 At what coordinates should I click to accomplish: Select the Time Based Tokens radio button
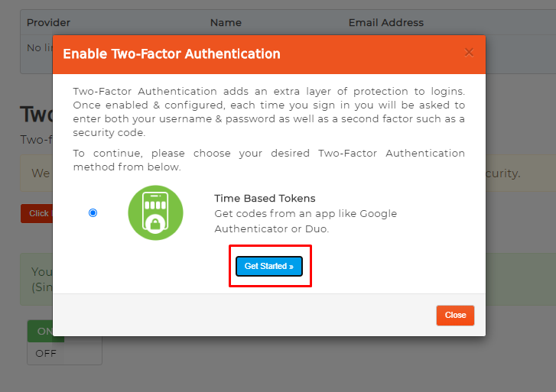pos(93,213)
